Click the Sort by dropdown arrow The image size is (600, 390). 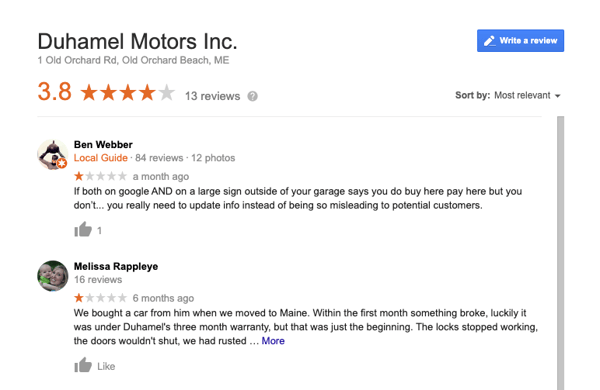click(558, 96)
